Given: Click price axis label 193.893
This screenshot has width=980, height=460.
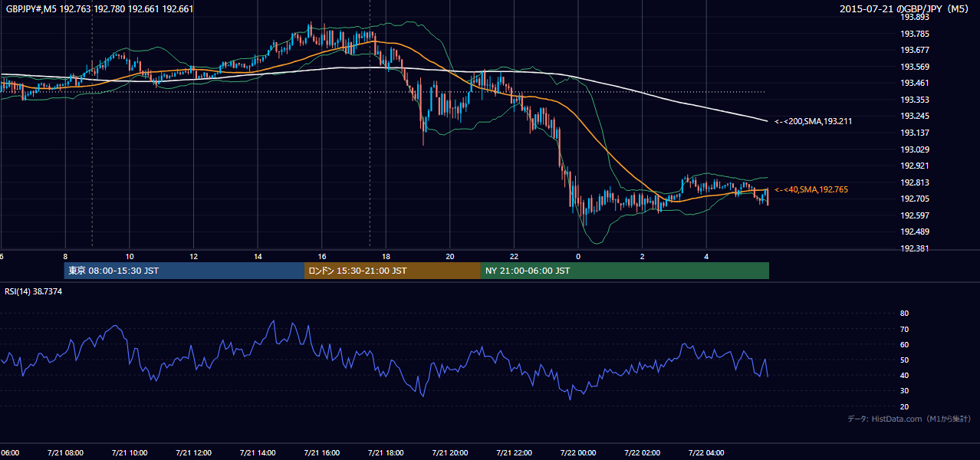Looking at the screenshot, I should point(915,17).
